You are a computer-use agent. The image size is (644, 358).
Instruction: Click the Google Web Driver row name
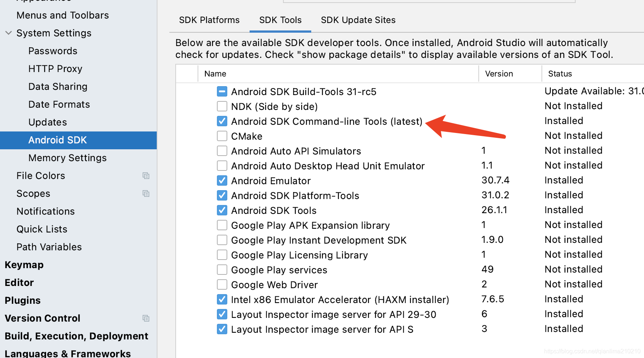tap(274, 285)
